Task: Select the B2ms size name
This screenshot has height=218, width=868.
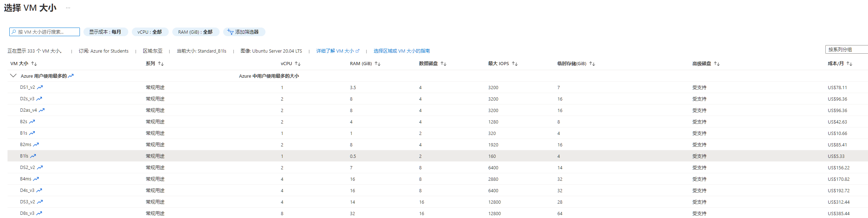Action: click(x=26, y=145)
